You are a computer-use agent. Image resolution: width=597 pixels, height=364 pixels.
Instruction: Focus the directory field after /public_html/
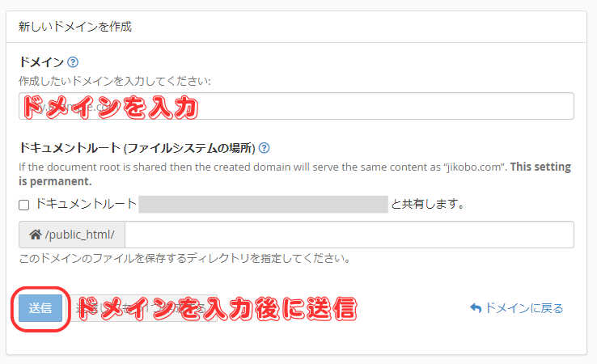point(349,235)
